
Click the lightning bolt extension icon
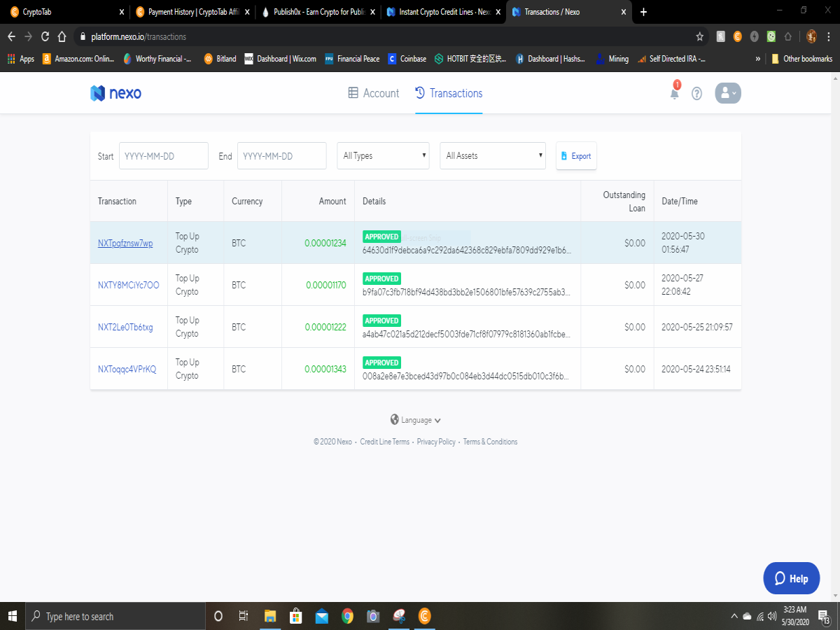754,36
